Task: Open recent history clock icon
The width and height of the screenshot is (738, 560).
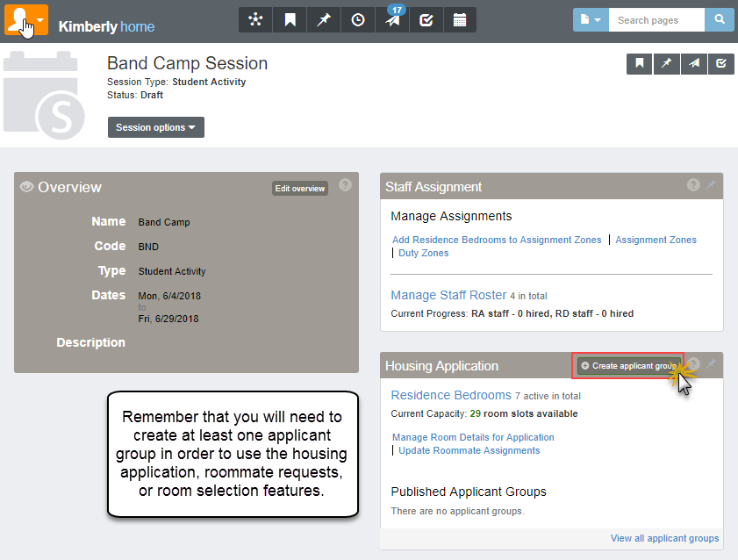Action: pyautogui.click(x=358, y=20)
